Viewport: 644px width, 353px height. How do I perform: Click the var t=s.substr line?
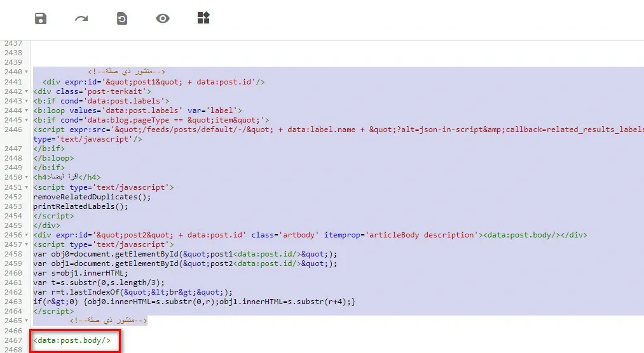click(99, 283)
